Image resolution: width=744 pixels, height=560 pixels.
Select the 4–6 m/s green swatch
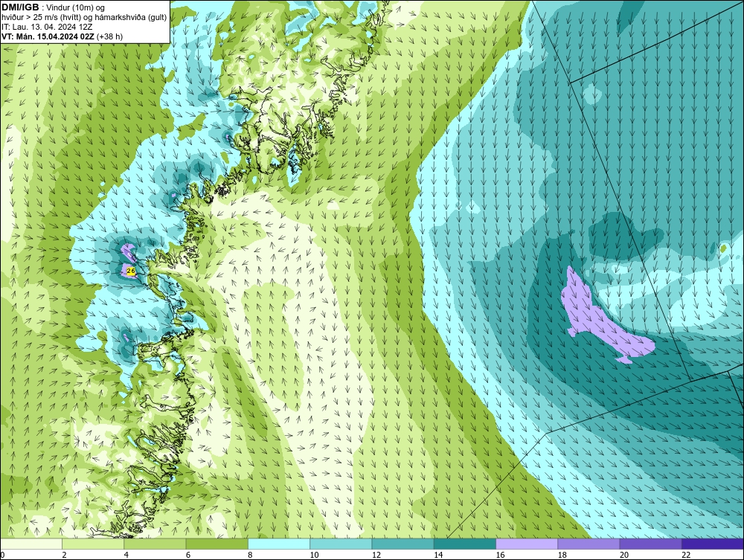155,544
